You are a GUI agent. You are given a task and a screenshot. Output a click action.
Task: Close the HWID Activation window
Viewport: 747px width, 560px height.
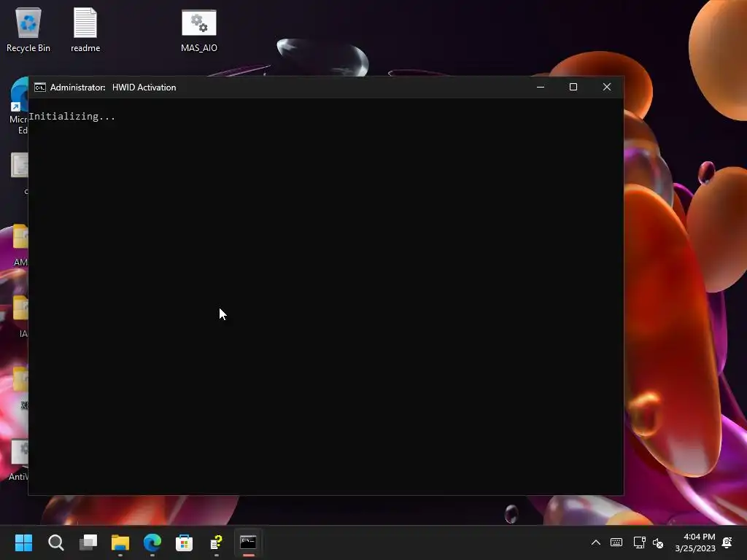tap(606, 87)
